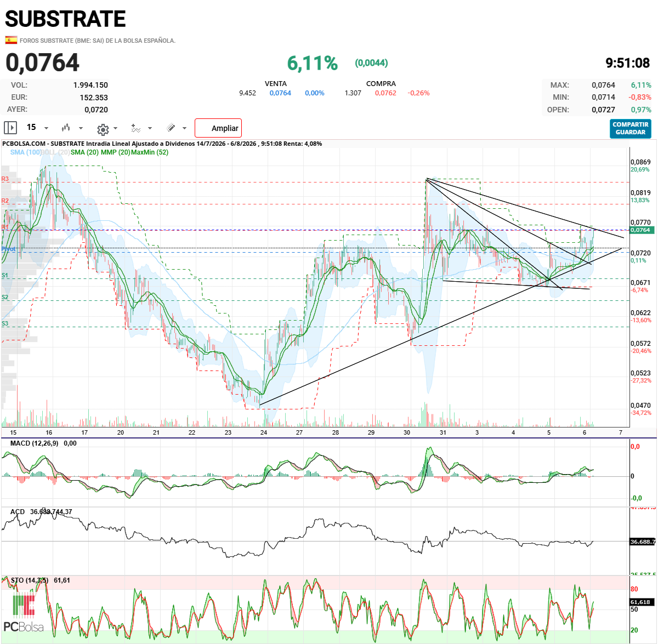Expand the drawing tools dropdown arrow

184,128
